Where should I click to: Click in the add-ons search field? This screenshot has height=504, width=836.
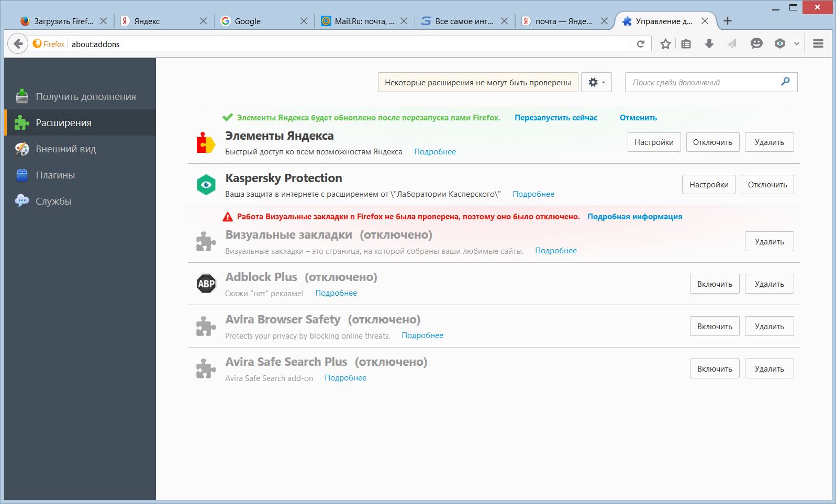click(x=711, y=82)
